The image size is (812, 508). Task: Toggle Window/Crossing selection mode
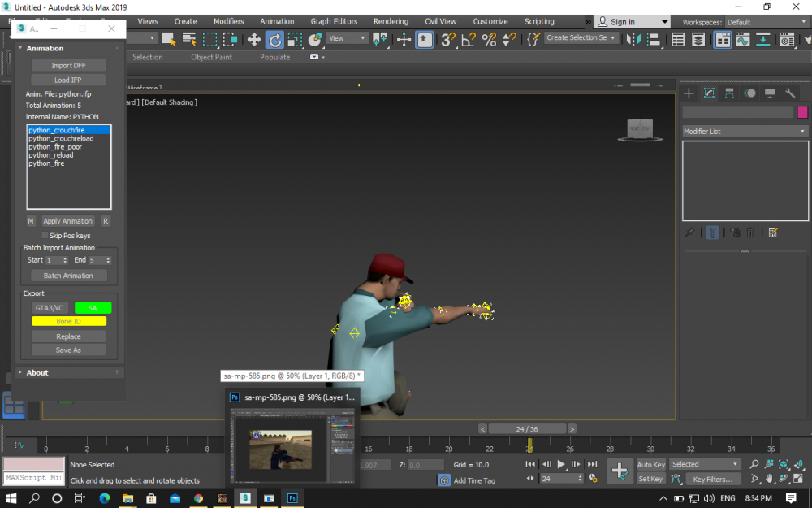click(230, 39)
